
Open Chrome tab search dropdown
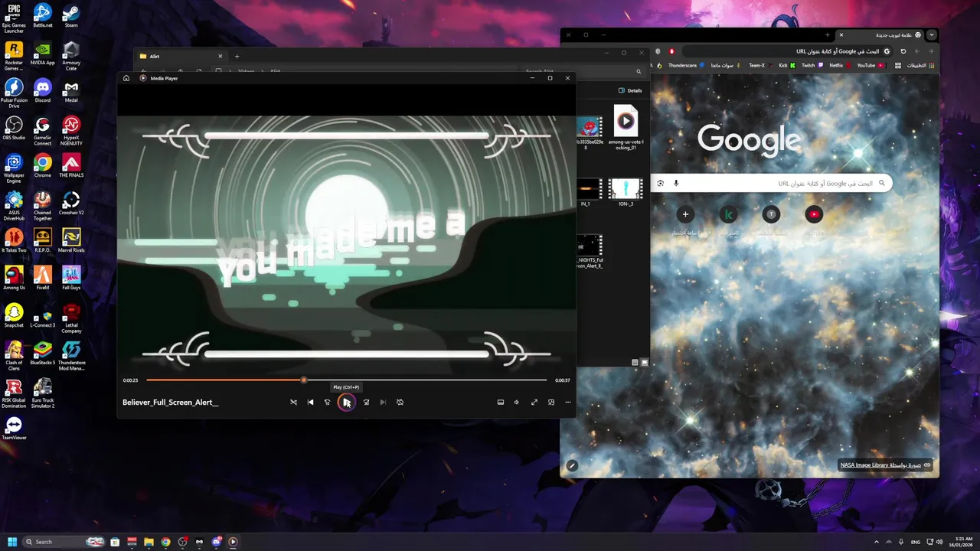point(931,35)
